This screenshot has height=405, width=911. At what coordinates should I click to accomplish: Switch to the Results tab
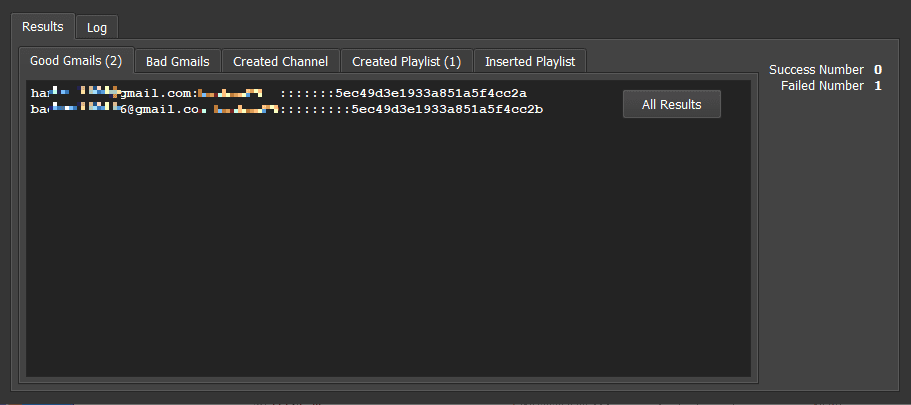point(42,26)
